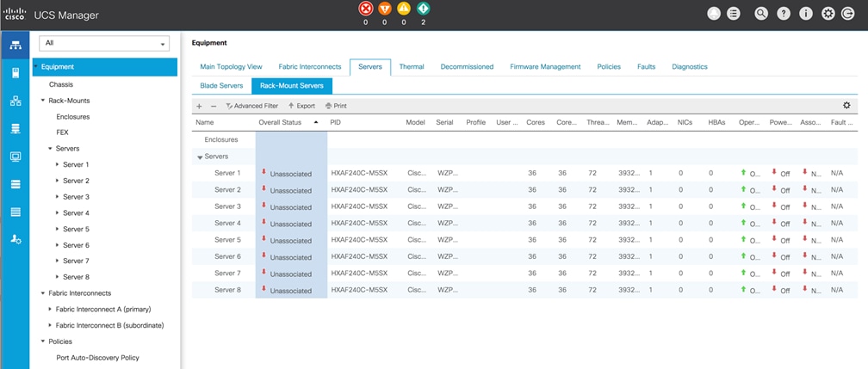Open the system settings gear icon
Screen dimensions: 868x369
click(x=828, y=15)
